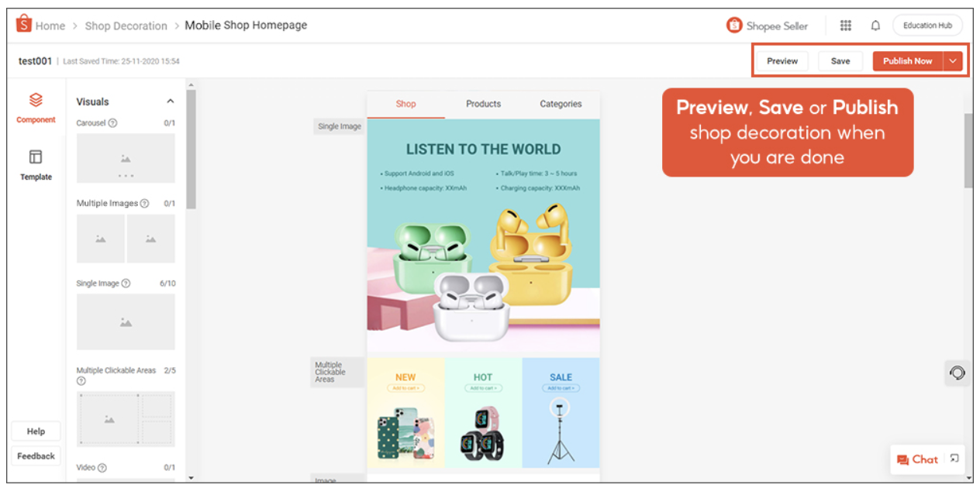Switch to the Products tab
Image resolution: width=980 pixels, height=488 pixels.
coord(483,104)
